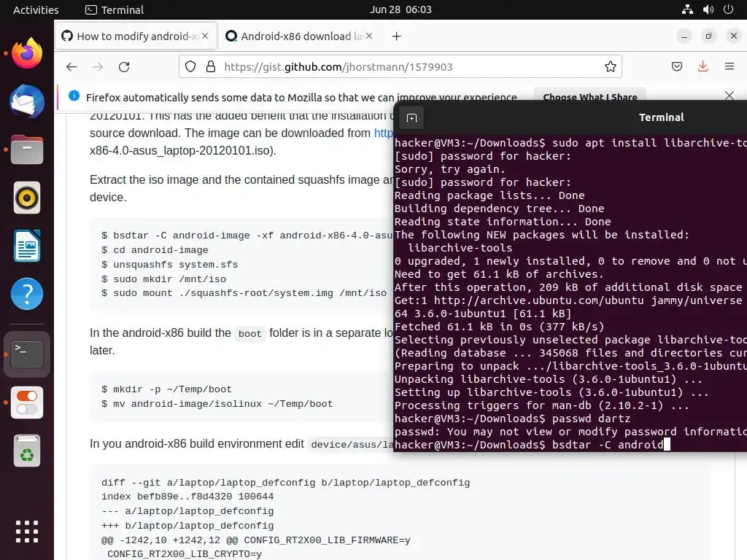Open the volume icon in top bar

click(x=708, y=9)
